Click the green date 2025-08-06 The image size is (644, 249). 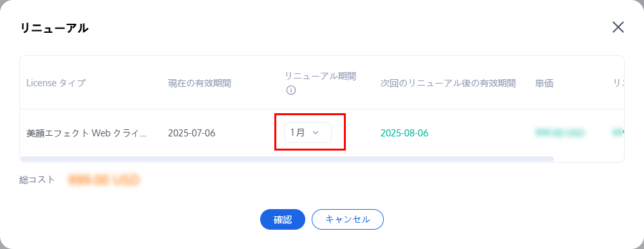404,133
